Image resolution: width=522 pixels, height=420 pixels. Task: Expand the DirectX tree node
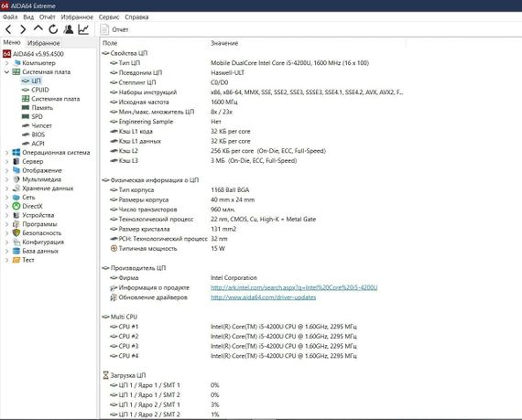(6, 206)
